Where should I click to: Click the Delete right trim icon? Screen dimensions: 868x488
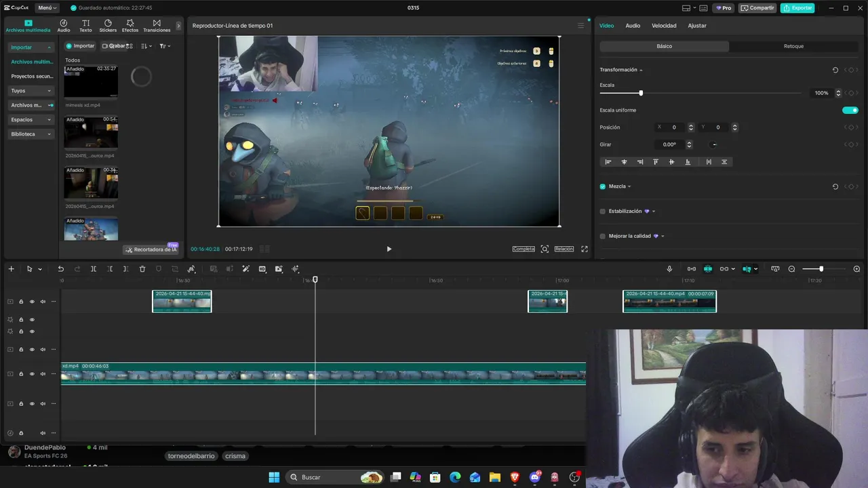[x=125, y=269]
